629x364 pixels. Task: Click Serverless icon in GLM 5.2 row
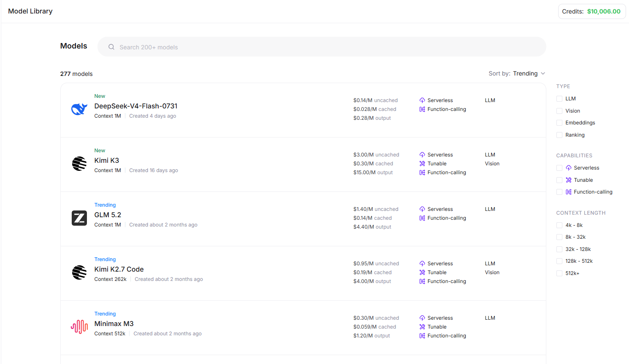(422, 209)
